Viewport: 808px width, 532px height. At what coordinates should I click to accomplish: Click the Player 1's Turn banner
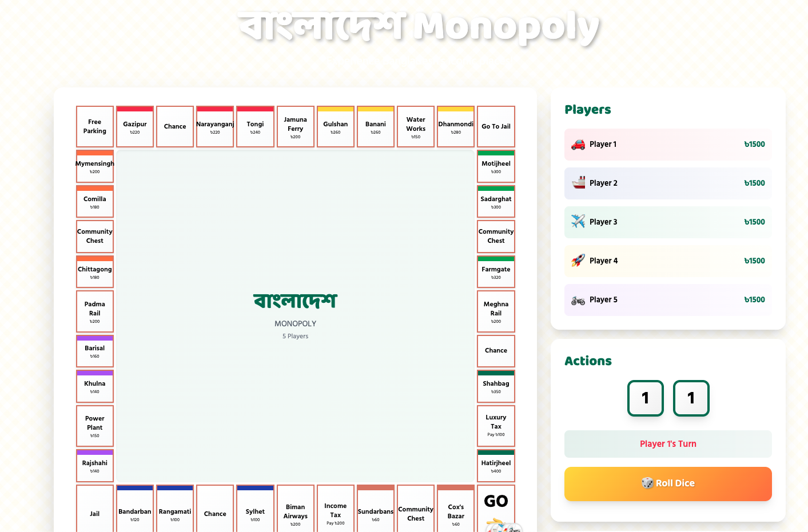click(x=667, y=444)
